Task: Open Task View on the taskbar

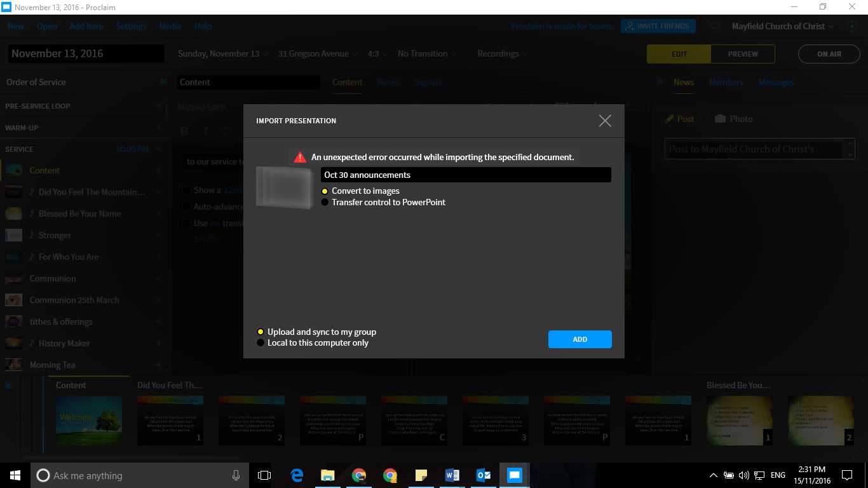Action: pyautogui.click(x=264, y=475)
